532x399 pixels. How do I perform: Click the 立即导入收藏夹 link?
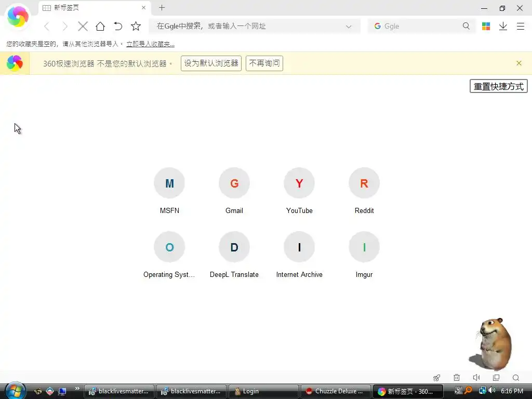pyautogui.click(x=150, y=44)
